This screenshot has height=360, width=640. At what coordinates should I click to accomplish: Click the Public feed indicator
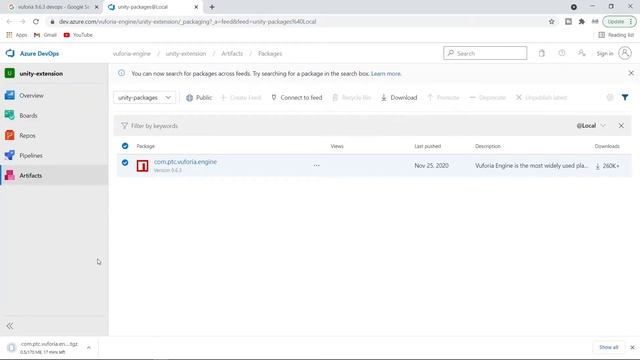click(199, 98)
